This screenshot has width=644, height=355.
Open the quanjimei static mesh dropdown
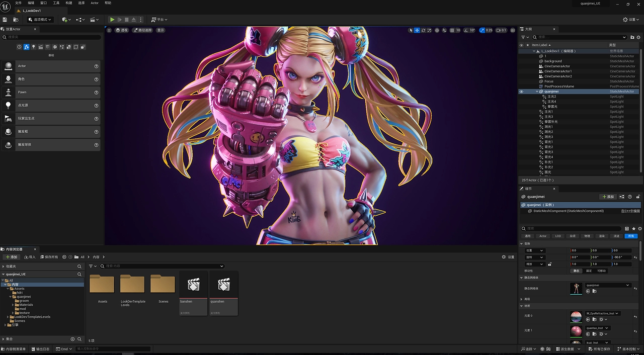[608, 285]
